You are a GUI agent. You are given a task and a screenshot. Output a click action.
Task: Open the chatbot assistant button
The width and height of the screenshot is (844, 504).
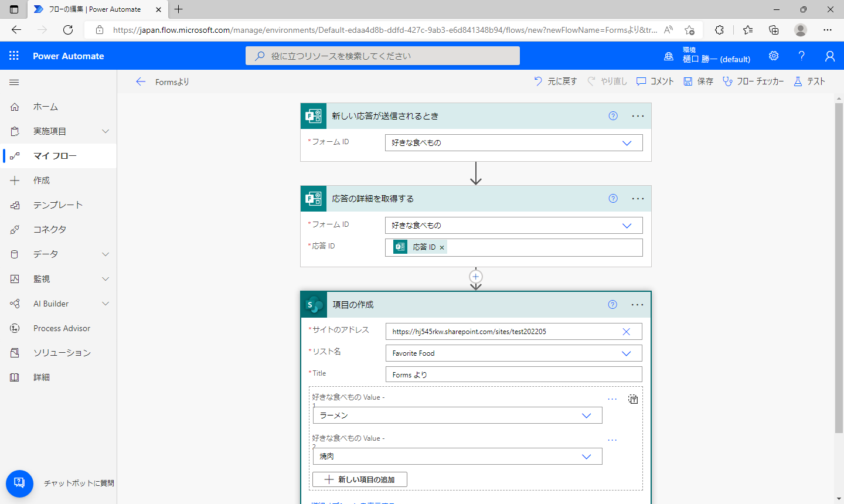point(19,483)
